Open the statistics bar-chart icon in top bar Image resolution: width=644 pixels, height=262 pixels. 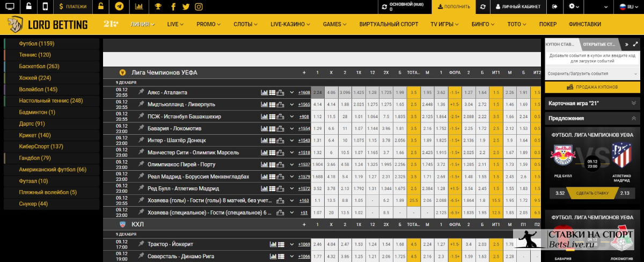139,6
